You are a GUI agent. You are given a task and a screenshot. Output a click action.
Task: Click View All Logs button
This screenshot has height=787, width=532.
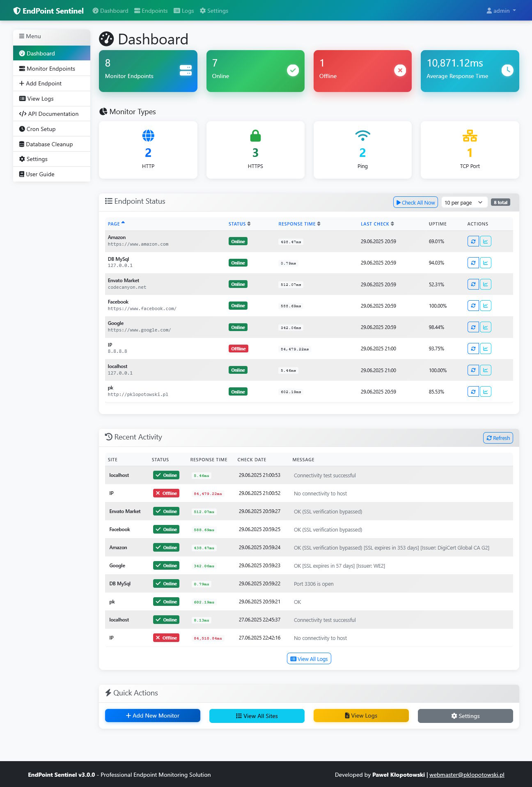(309, 659)
